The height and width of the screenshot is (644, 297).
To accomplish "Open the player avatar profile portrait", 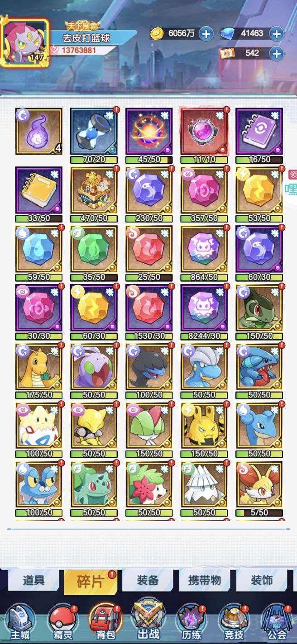I will pyautogui.click(x=25, y=42).
